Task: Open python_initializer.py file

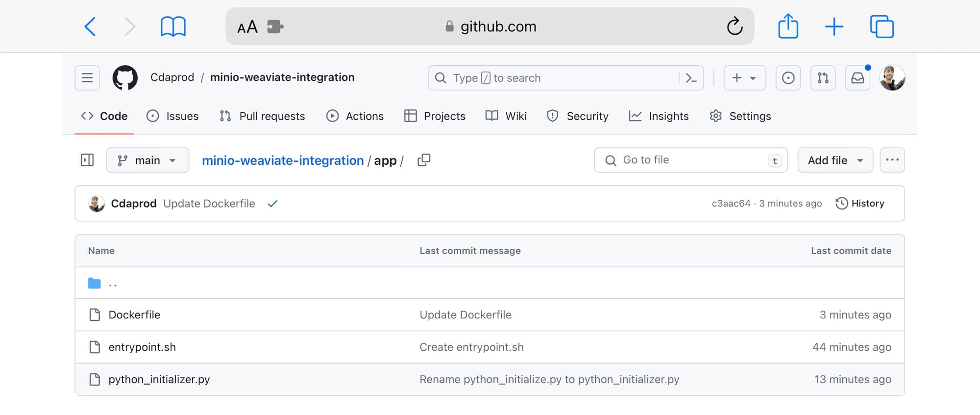Action: tap(159, 380)
